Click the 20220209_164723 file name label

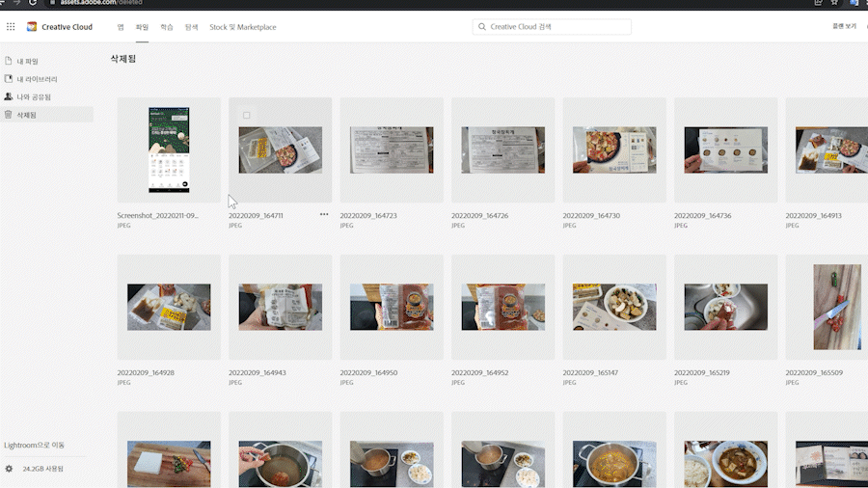coord(368,215)
